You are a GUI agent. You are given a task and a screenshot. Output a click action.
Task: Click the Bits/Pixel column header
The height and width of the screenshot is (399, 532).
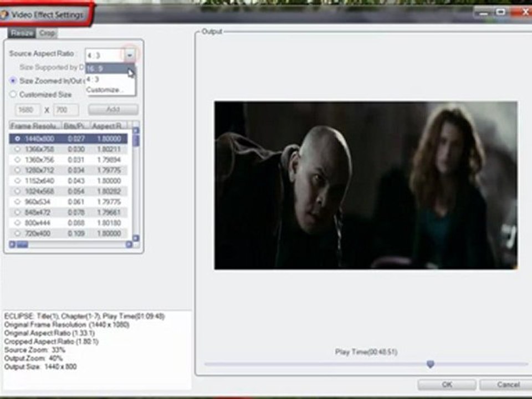tap(76, 126)
